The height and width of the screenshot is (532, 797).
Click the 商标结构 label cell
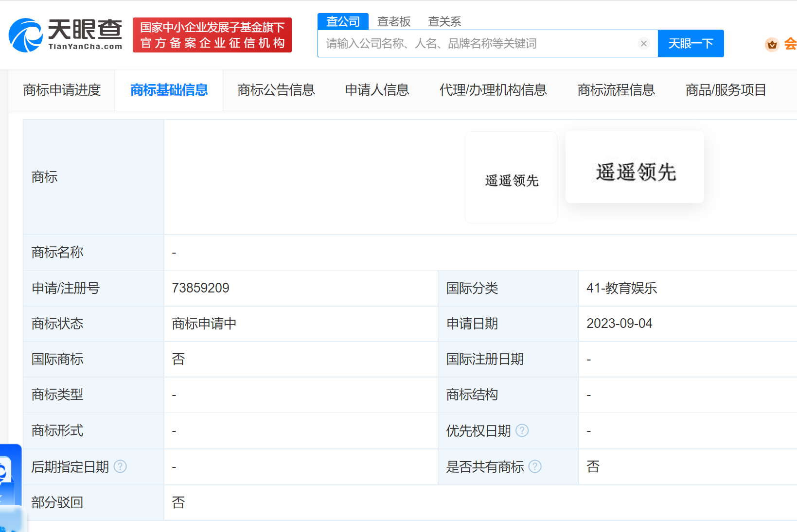click(x=508, y=395)
